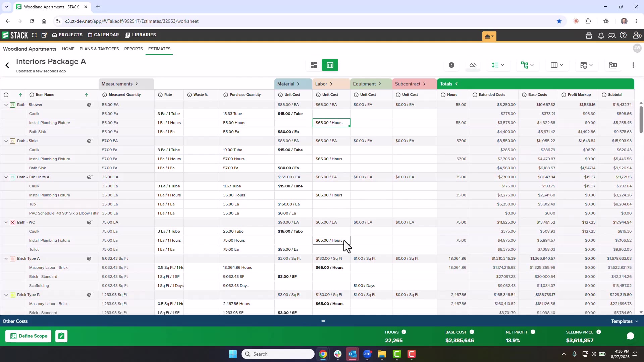This screenshot has width=644, height=362.
Task: Click the worksheet vertical scrollbar thumb
Action: tap(641, 119)
